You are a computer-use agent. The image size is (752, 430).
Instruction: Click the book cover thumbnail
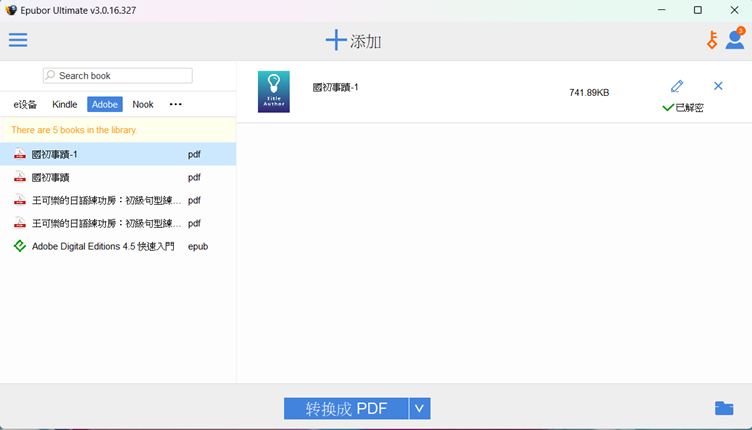(273, 92)
